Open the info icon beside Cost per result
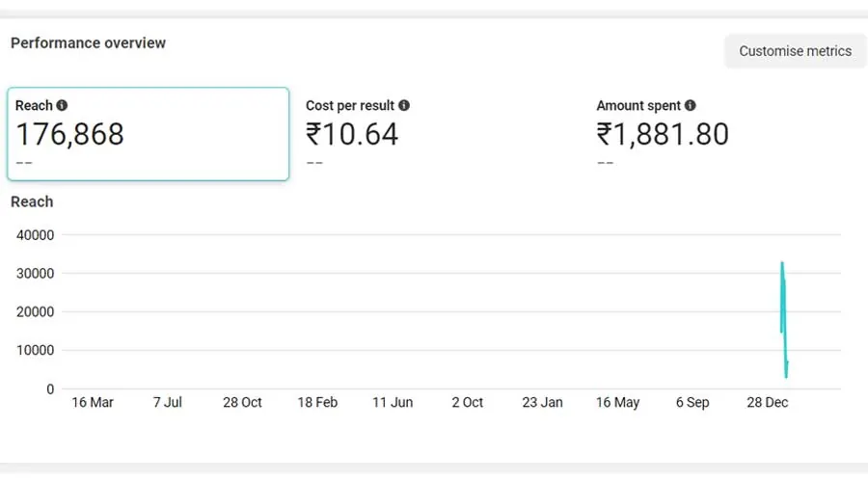This screenshot has height=482, width=868. (404, 105)
